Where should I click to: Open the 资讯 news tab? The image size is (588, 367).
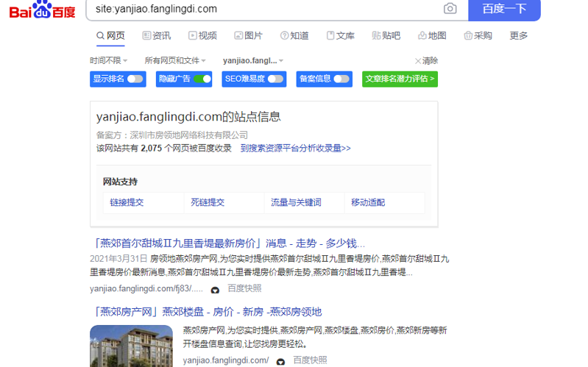[x=156, y=35]
